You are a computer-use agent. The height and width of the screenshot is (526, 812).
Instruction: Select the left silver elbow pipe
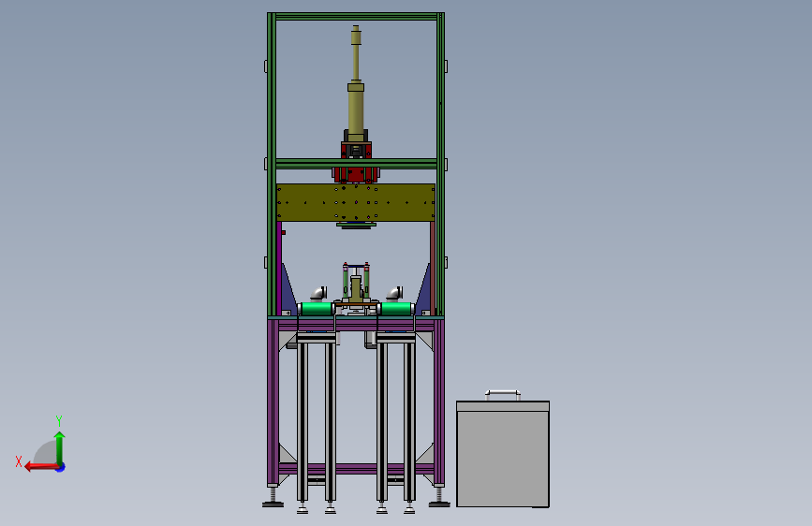(318, 294)
